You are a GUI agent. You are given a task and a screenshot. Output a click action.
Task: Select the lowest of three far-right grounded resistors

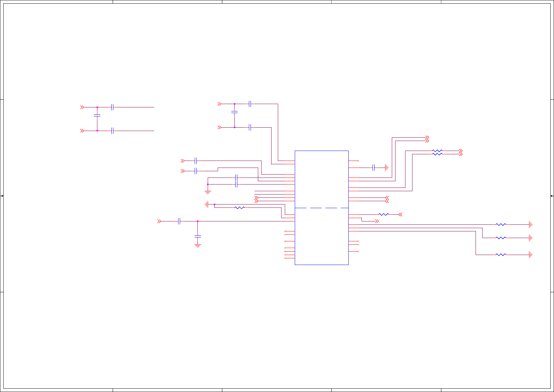pyautogui.click(x=501, y=255)
